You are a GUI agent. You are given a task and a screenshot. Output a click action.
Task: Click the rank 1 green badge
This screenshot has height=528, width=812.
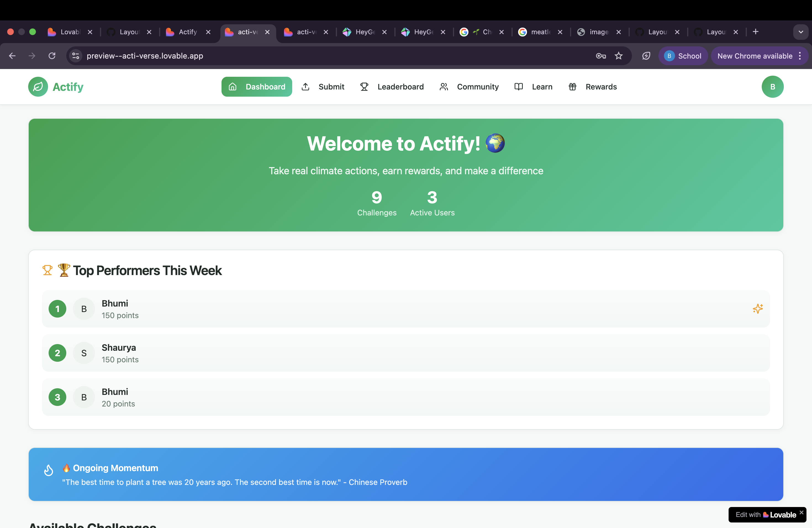pos(57,309)
